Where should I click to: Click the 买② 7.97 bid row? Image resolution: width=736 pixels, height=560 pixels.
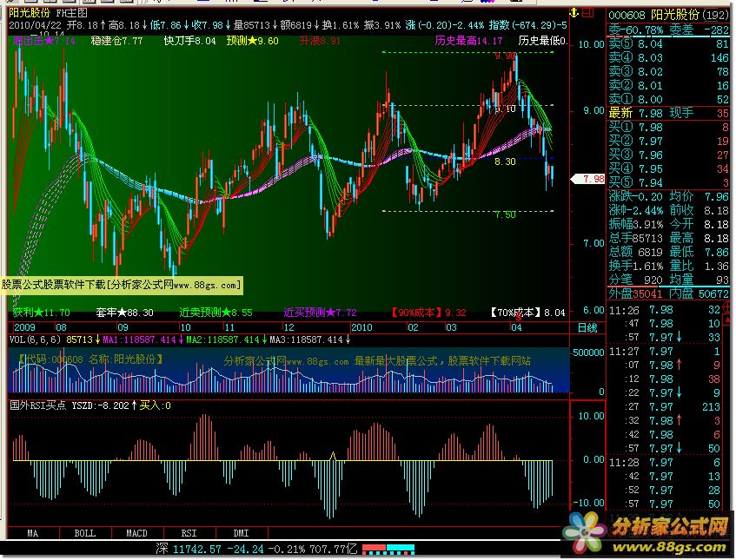668,142
